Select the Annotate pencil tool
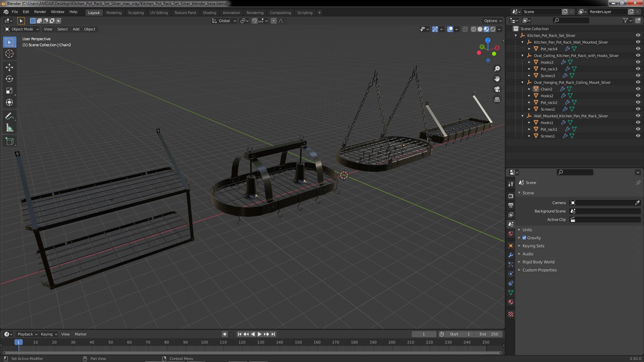The height and width of the screenshot is (362, 644). 9,116
